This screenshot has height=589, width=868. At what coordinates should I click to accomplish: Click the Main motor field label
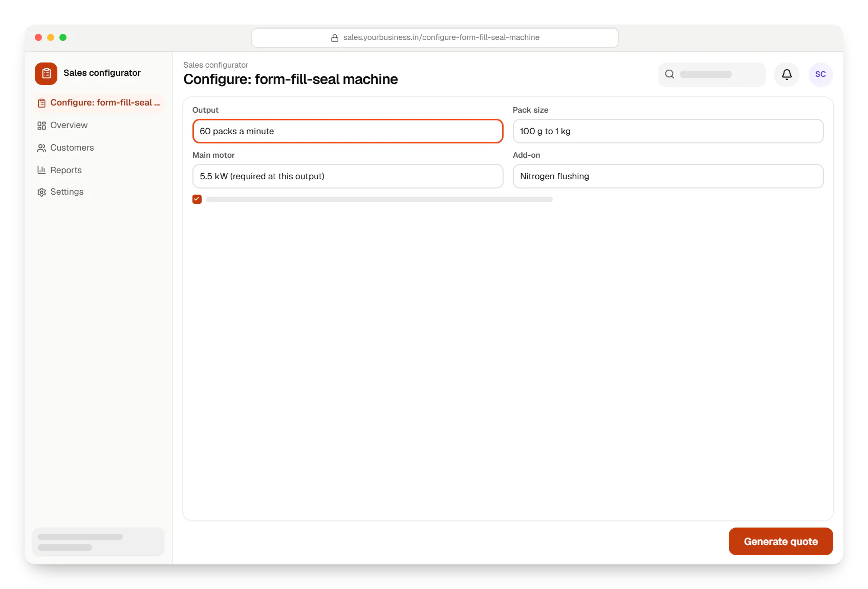[x=213, y=155]
